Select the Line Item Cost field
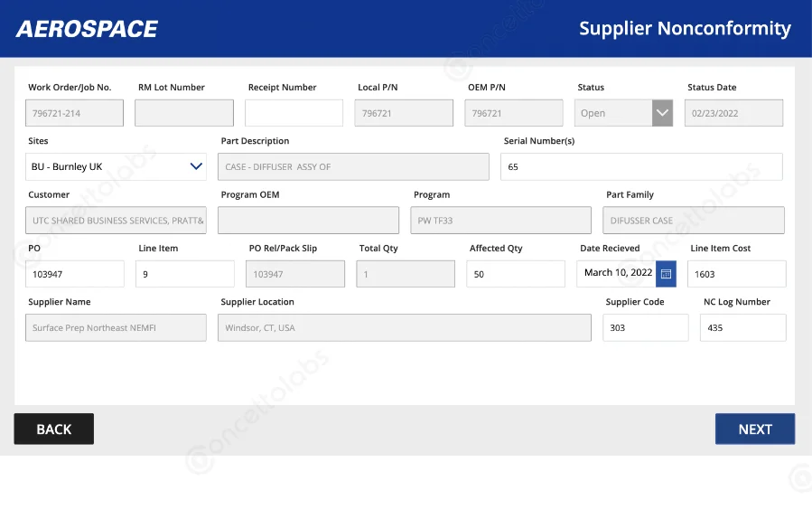 [736, 274]
